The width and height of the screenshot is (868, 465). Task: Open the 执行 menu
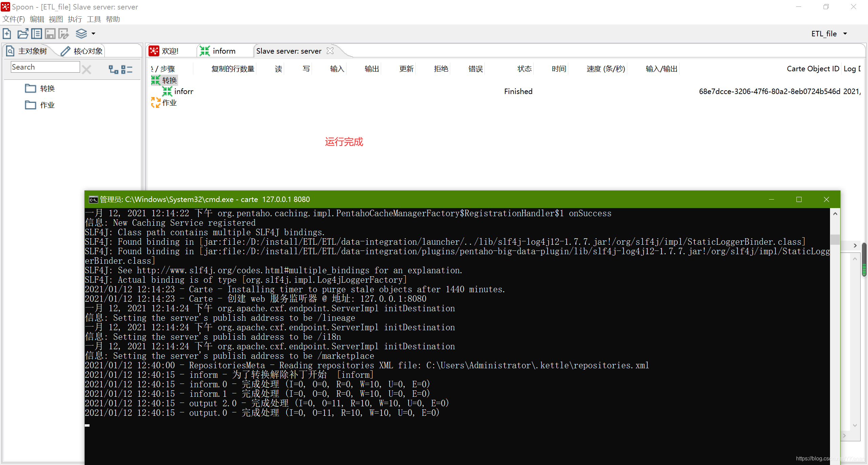pyautogui.click(x=75, y=19)
